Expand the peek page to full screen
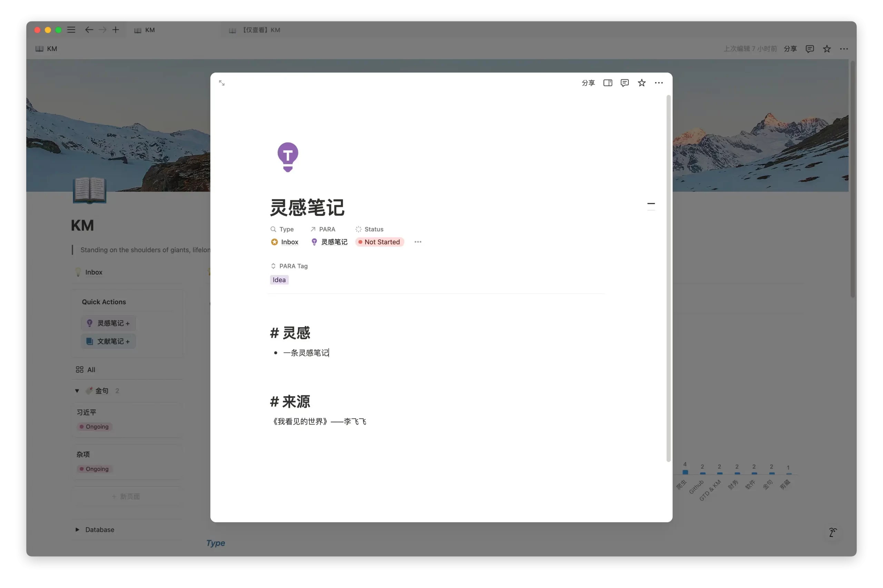The image size is (883, 588). [x=222, y=82]
